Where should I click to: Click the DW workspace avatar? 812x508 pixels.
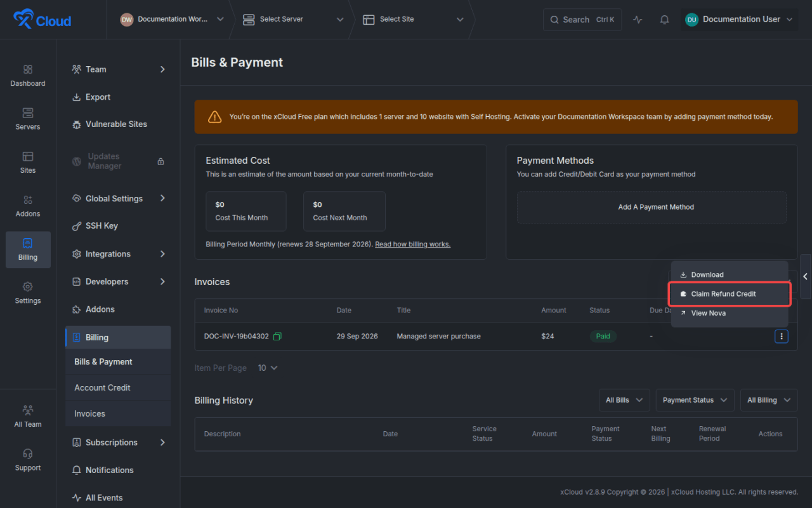[x=127, y=20]
